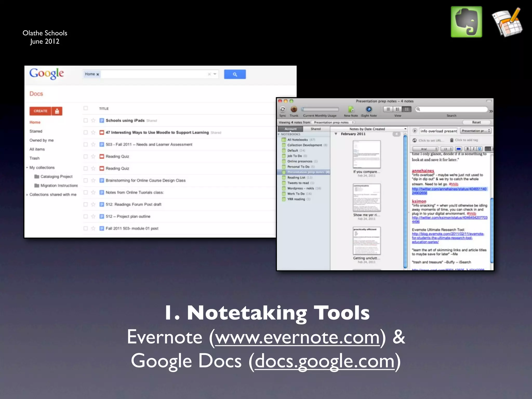Toggle italic formatting in Evernote

pos(474,149)
